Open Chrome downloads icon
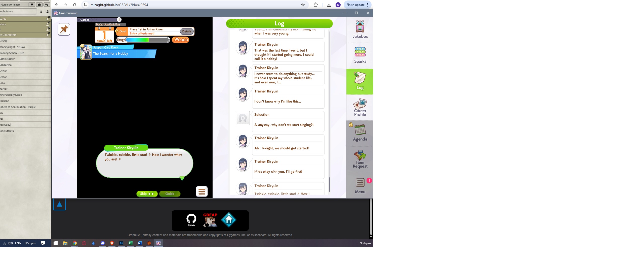 point(329,5)
